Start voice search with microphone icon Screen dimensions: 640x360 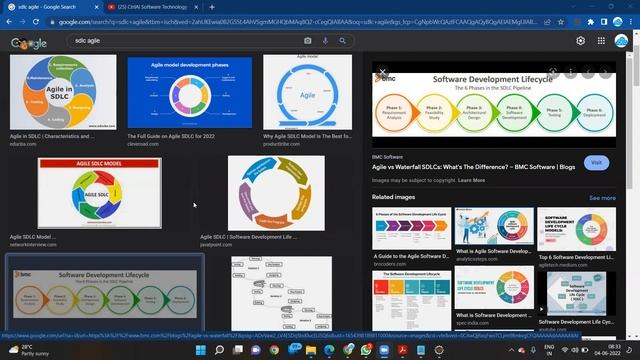click(x=325, y=40)
